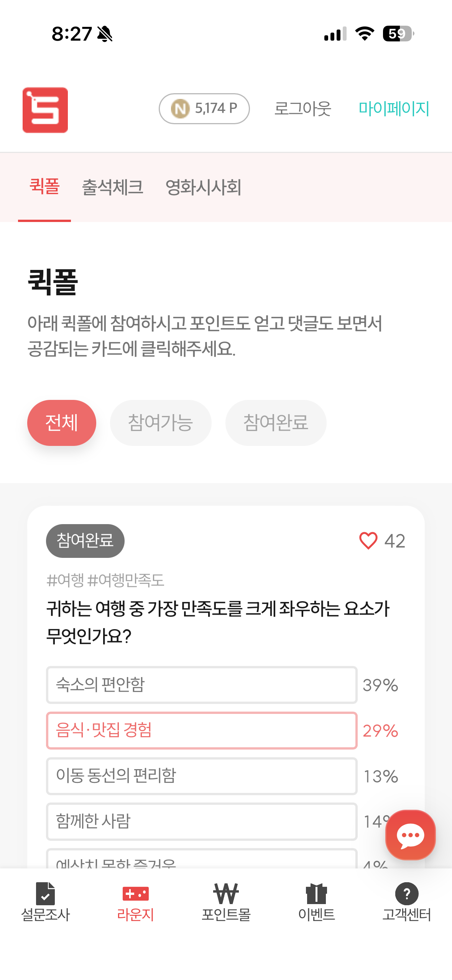452x980 pixels.
Task: Switch to the 영화시사회 tab
Action: tap(203, 187)
